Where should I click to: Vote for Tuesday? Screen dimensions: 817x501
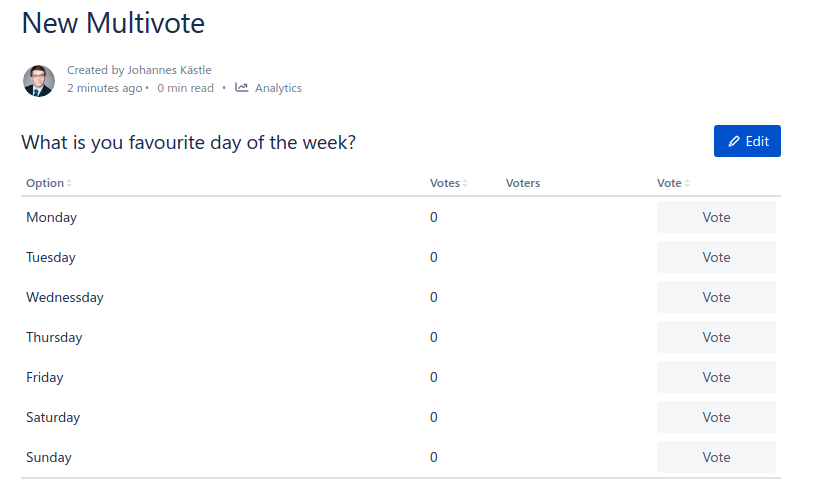pos(716,257)
